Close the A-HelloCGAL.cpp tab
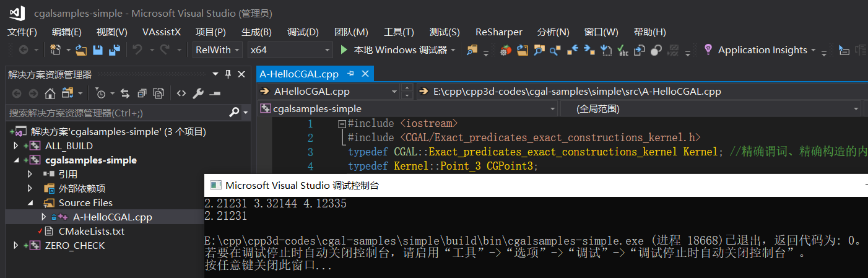The height and width of the screenshot is (278, 868). click(x=365, y=74)
